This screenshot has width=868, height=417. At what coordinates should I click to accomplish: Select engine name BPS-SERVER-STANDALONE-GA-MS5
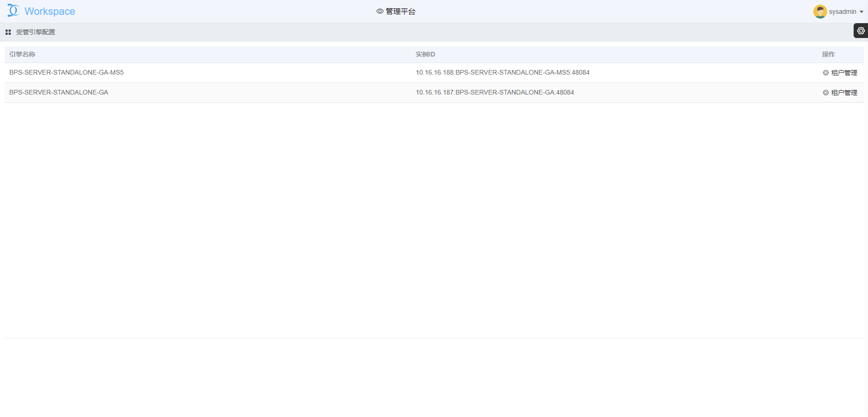(66, 73)
